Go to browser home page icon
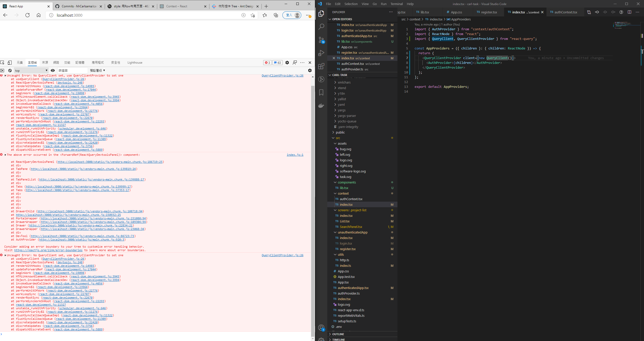Screen dimensions: 644x341 (x=39, y=15)
